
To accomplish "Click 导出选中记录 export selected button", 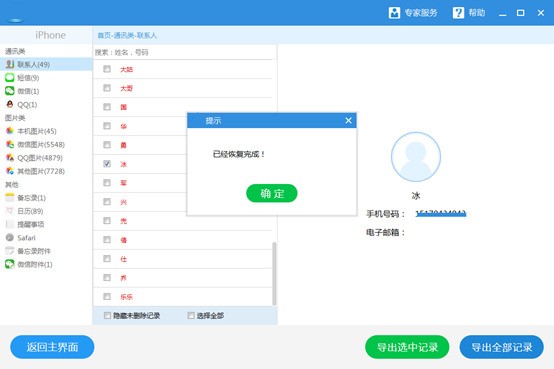I will [407, 347].
